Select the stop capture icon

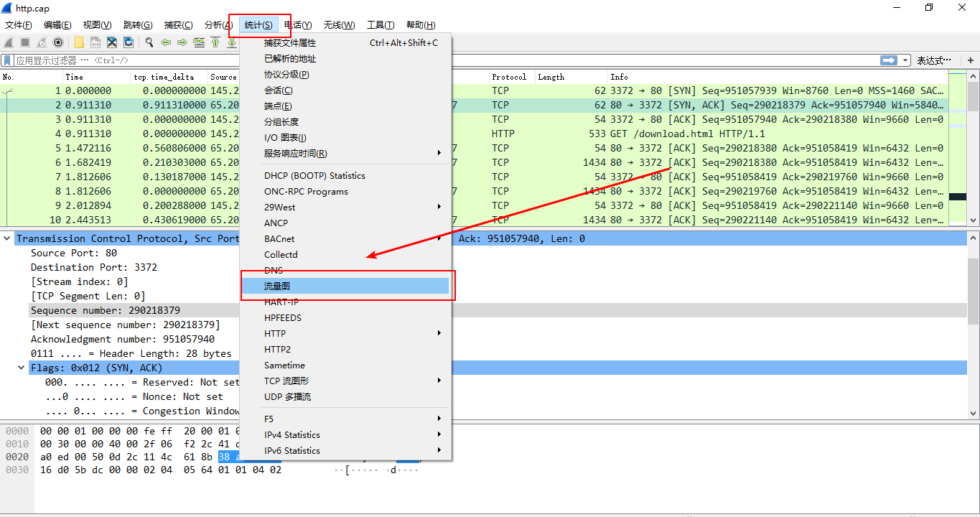tap(26, 42)
